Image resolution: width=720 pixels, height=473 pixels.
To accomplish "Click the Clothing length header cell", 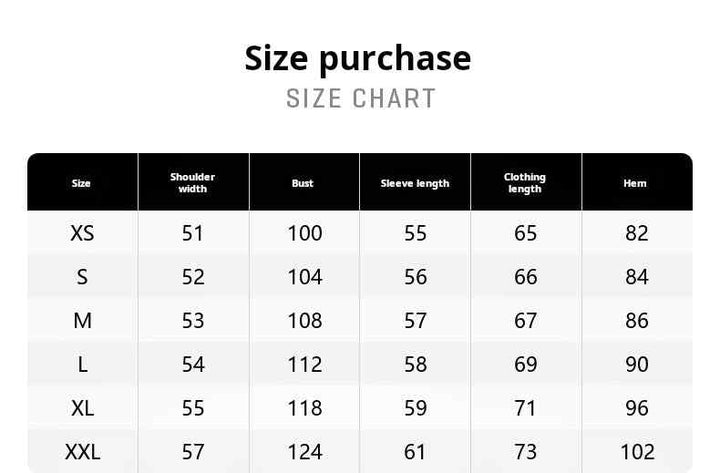I will [525, 183].
